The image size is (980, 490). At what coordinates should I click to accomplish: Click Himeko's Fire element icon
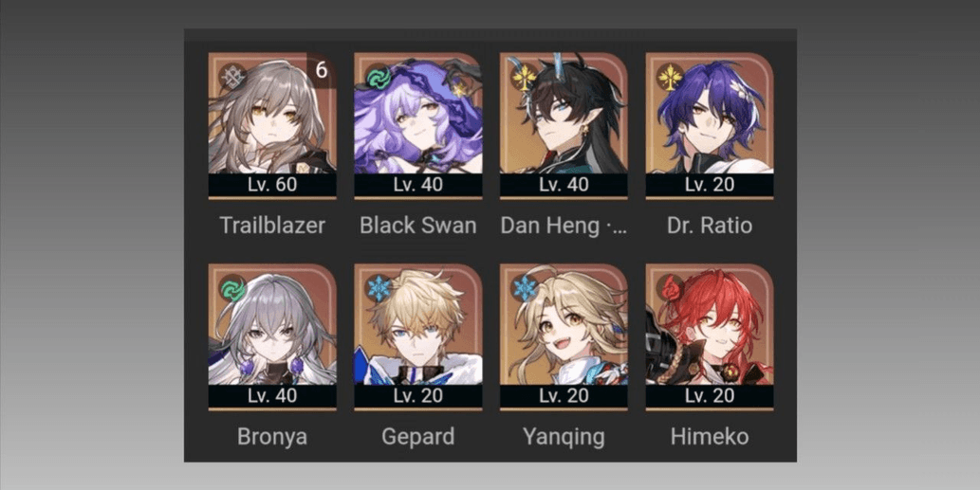tap(670, 289)
